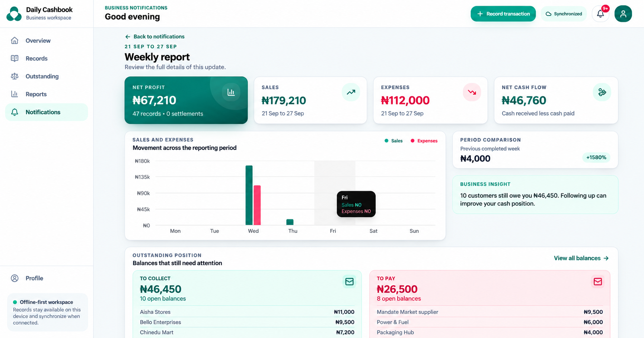Click the Business Insight message text
Screen dimensions: 644x338
coord(533,200)
